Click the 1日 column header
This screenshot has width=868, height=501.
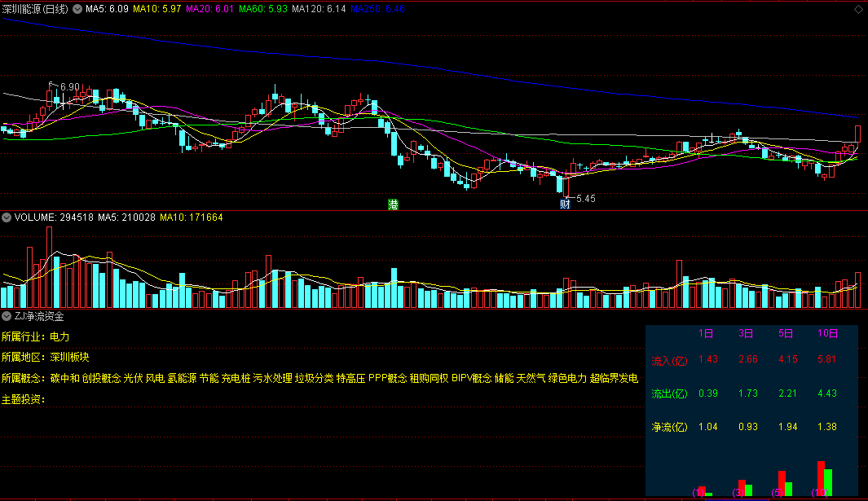tap(706, 333)
